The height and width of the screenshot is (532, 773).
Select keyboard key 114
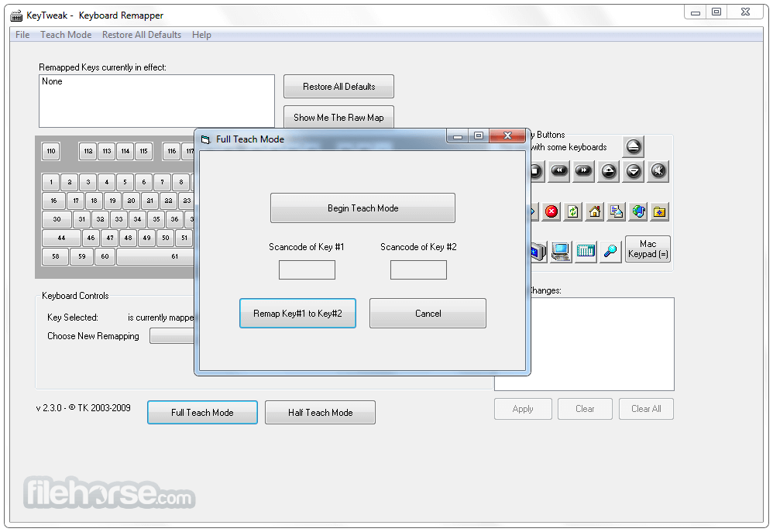125,151
